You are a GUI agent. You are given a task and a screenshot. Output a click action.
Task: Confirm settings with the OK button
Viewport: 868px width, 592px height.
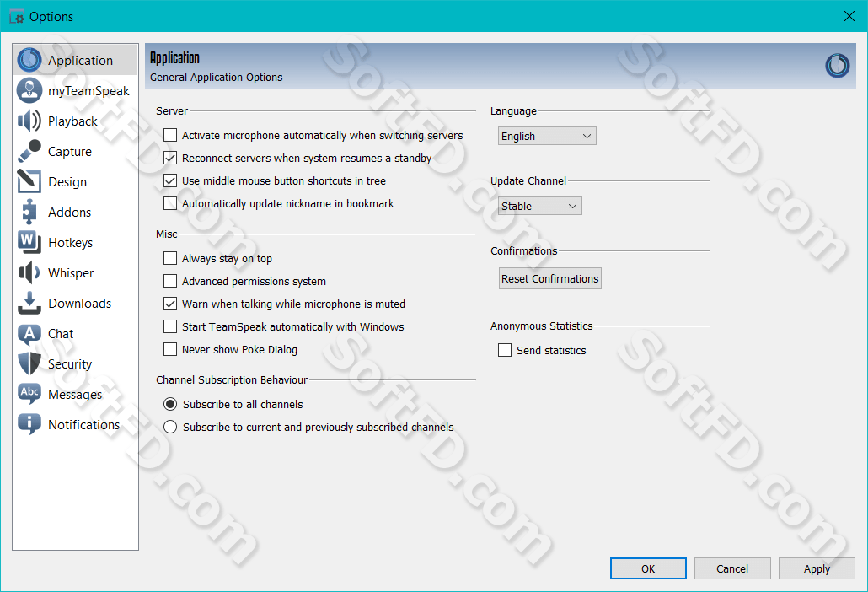pos(648,568)
